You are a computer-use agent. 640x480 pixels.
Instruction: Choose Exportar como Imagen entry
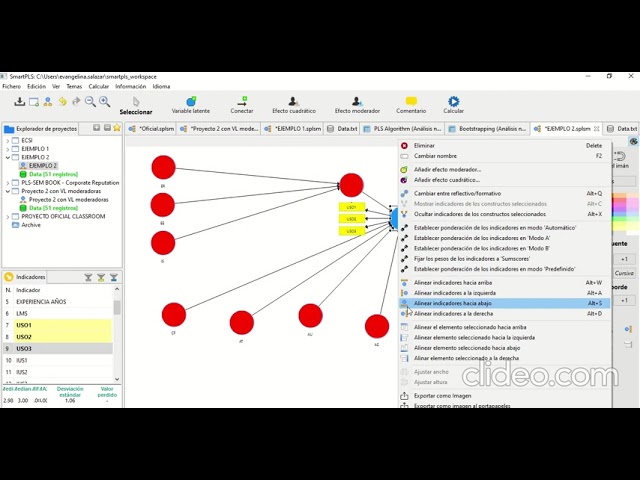[x=504, y=396]
